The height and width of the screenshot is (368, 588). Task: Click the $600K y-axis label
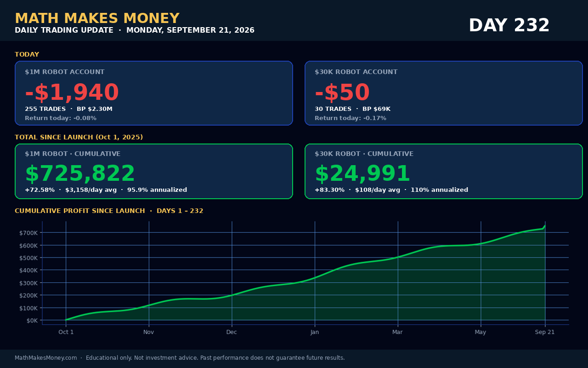pos(28,245)
